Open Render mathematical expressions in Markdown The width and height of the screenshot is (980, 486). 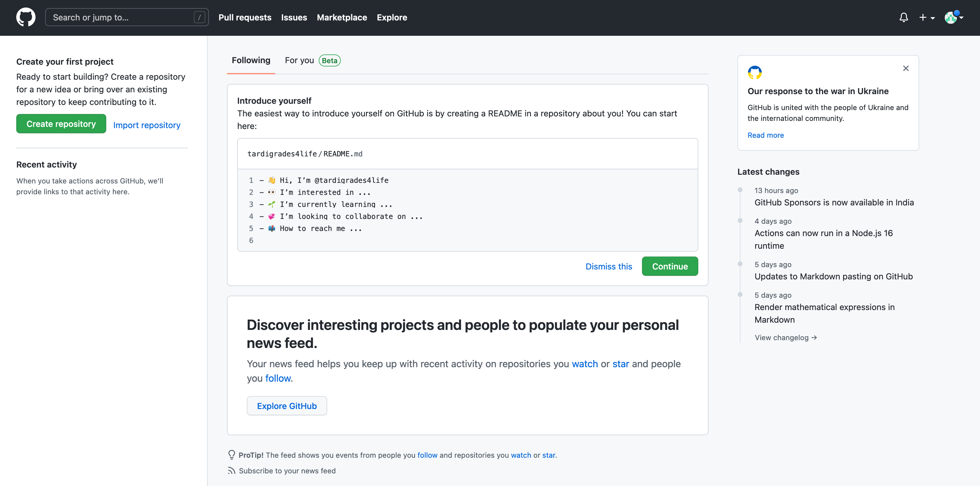824,313
